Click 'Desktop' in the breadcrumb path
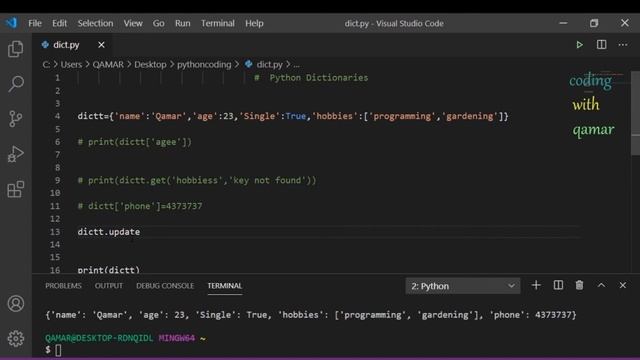 150,64
